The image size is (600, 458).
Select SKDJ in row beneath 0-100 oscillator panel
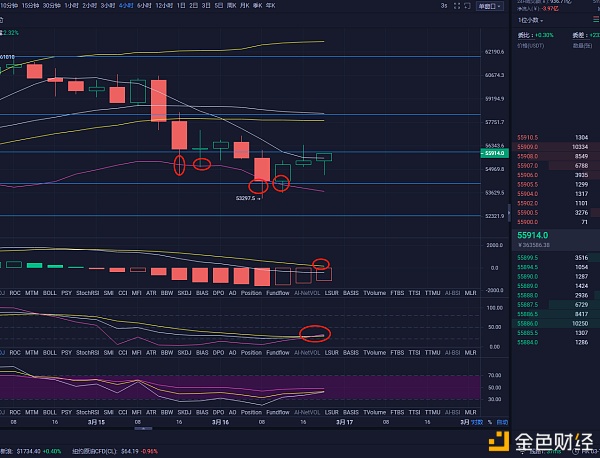coord(184,353)
